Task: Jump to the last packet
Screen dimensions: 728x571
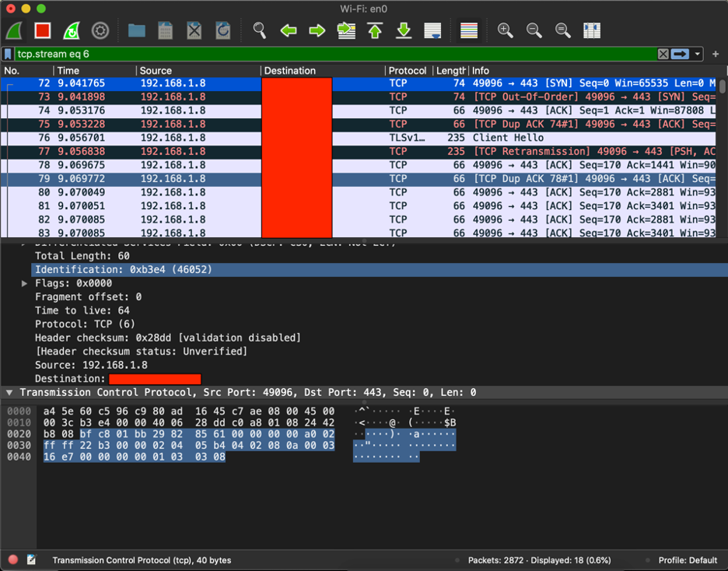Action: (x=404, y=30)
